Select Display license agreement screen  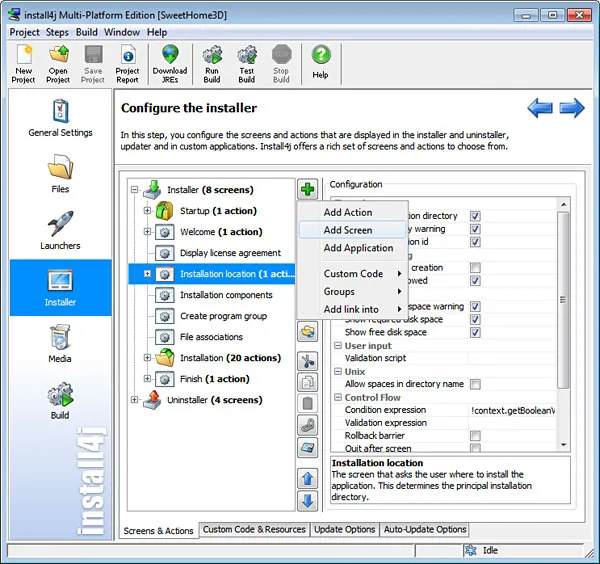(x=230, y=253)
